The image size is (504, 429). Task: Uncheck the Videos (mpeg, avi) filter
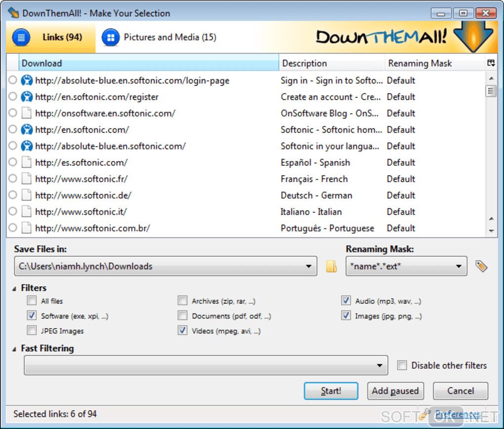pyautogui.click(x=182, y=330)
